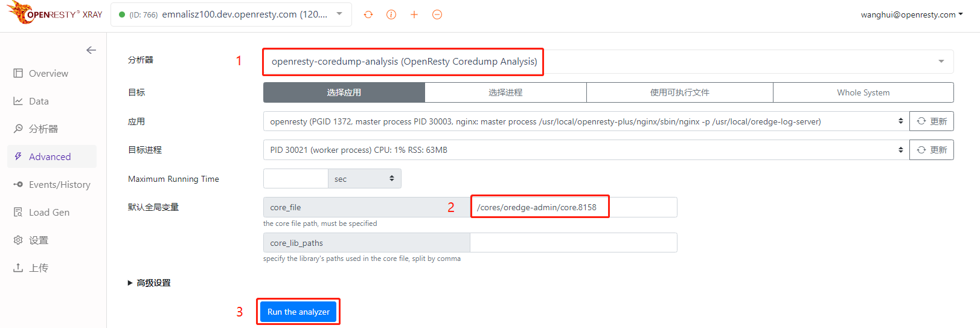Open the machine selector dropdown

[231, 14]
